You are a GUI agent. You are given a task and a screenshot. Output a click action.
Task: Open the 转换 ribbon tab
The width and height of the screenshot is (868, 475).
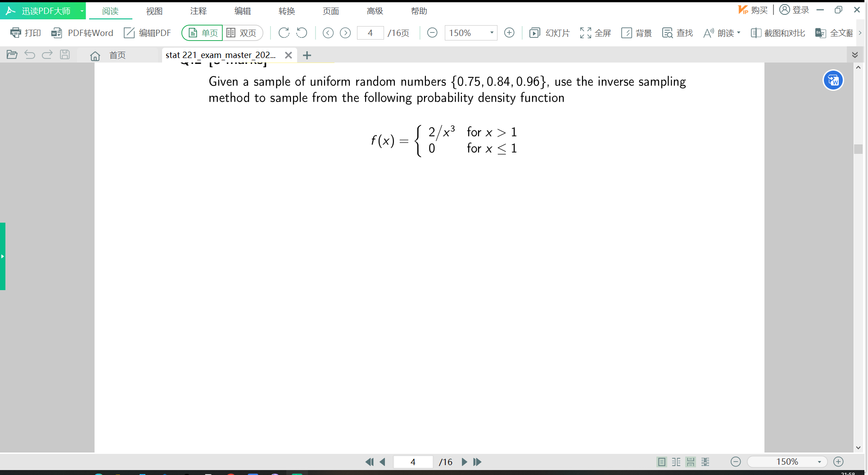[x=286, y=11]
